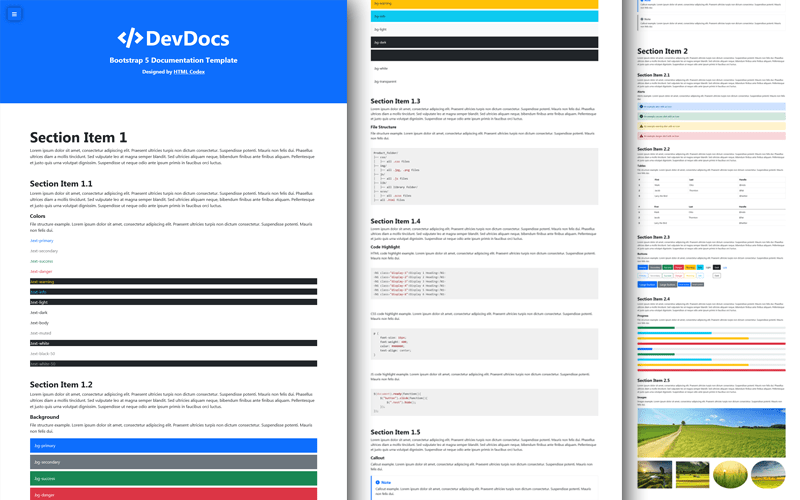The image size is (800, 500).
Task: Click the 'Section Item 2.4' heading
Action: (x=654, y=299)
